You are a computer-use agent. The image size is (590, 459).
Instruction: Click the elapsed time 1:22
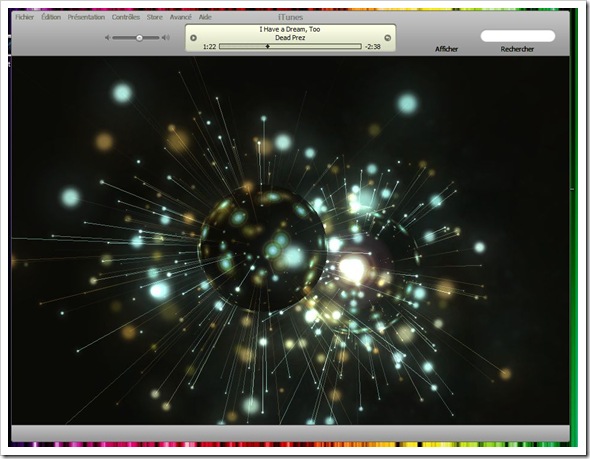coord(209,47)
